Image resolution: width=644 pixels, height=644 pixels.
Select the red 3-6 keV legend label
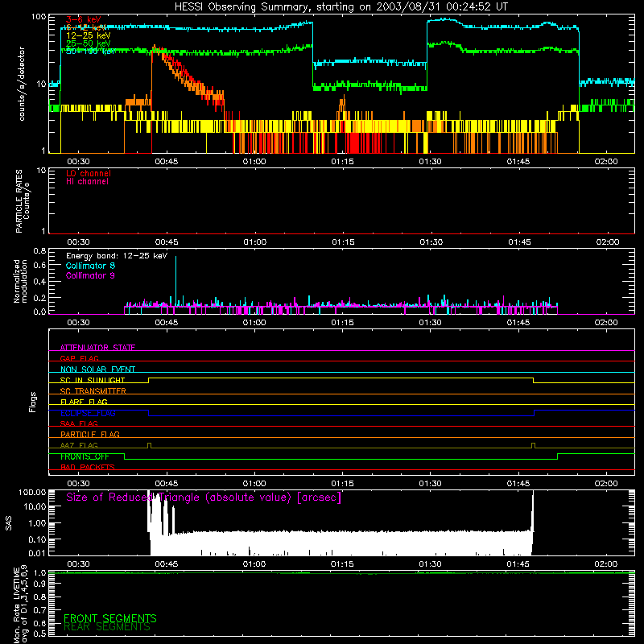(84, 19)
